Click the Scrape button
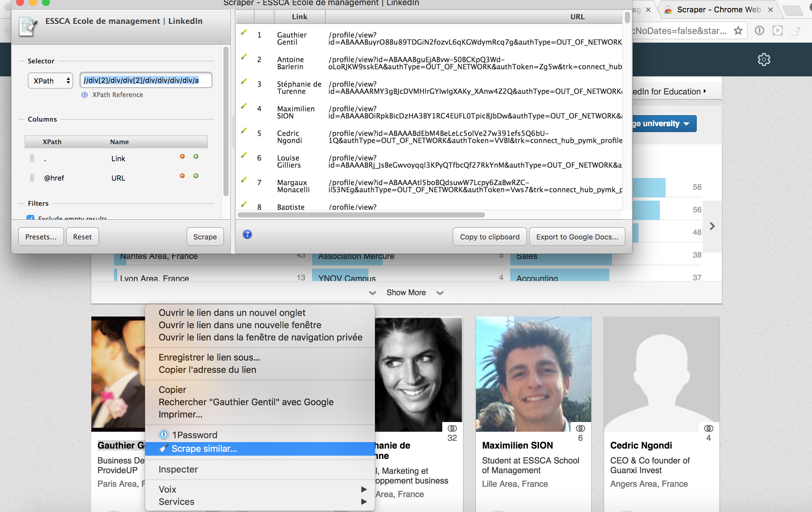812x512 pixels. tap(205, 237)
